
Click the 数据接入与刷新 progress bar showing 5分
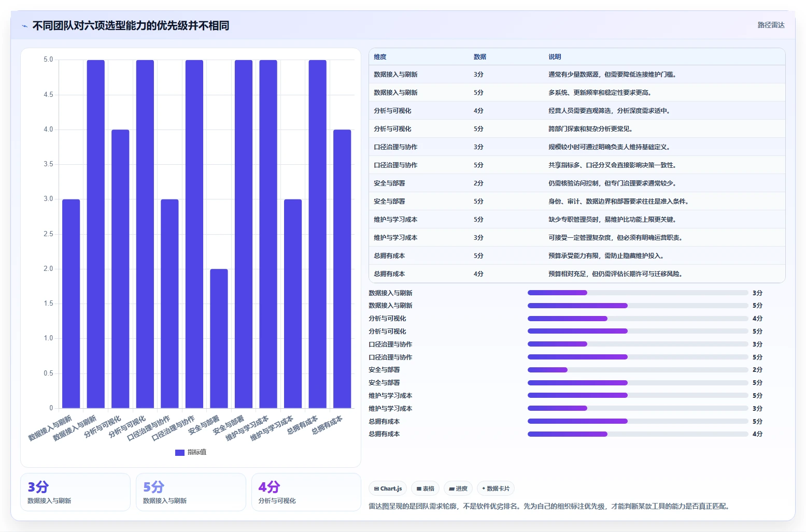(638, 306)
